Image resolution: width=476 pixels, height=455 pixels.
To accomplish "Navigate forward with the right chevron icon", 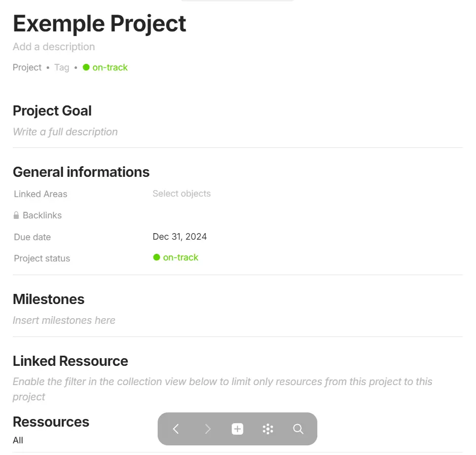I will 207,429.
